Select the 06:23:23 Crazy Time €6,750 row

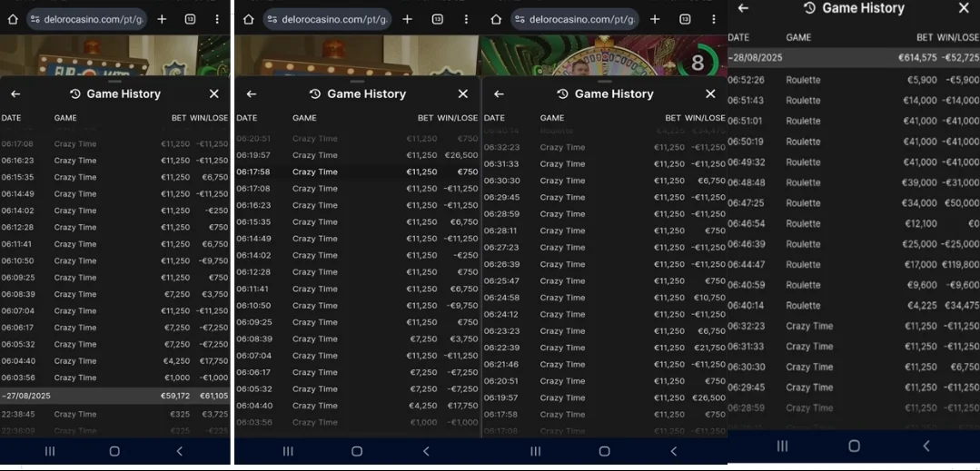point(604,331)
